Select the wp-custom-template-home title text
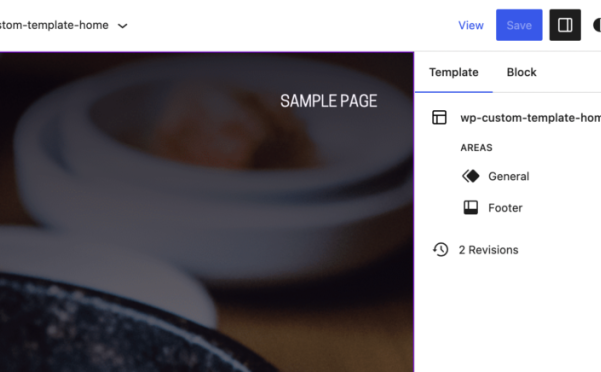Screen dimensions: 601x372 click(x=530, y=118)
